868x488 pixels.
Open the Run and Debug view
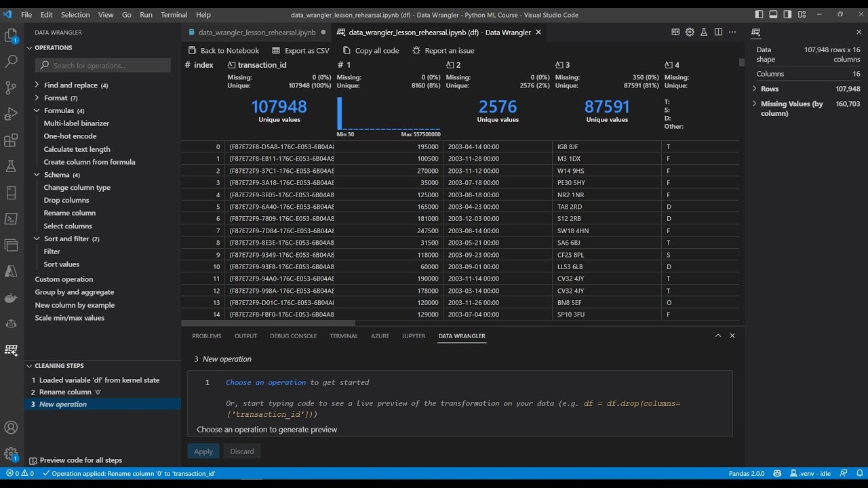coord(11,114)
